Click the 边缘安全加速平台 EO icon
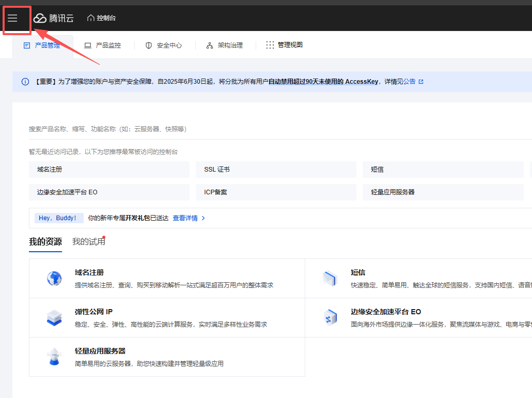532x398 pixels. [x=330, y=318]
